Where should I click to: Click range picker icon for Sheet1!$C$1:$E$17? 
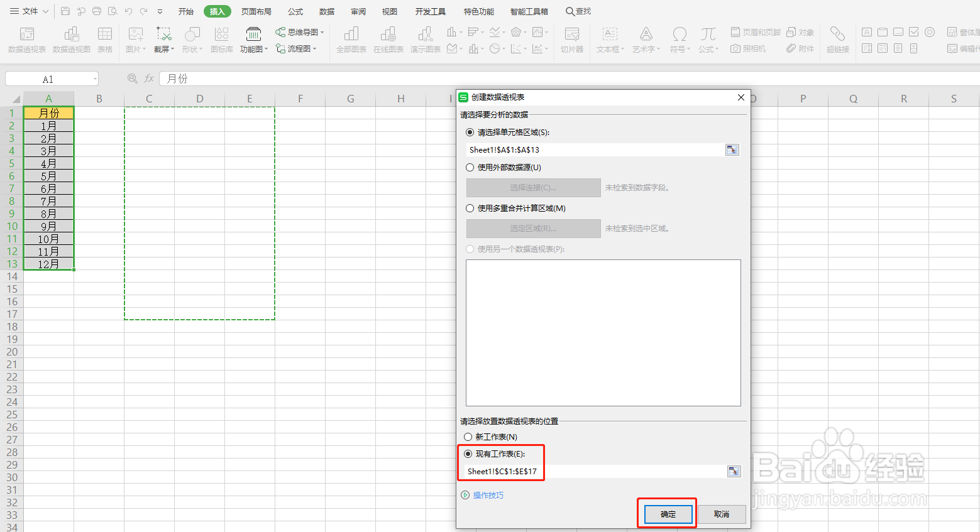(734, 471)
